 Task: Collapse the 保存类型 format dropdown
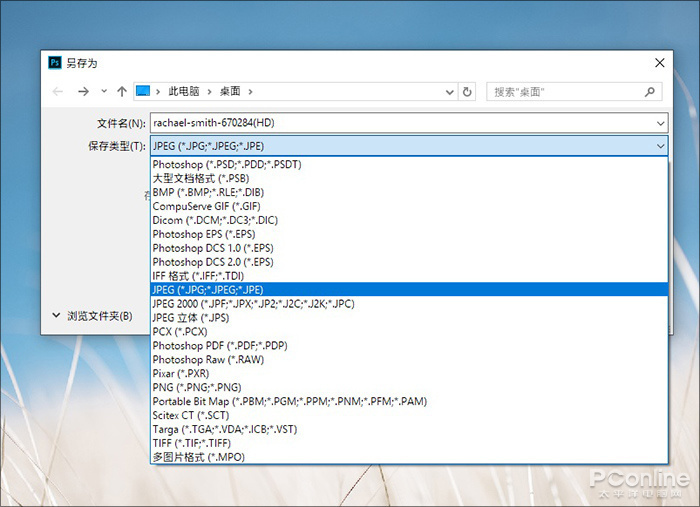click(660, 146)
